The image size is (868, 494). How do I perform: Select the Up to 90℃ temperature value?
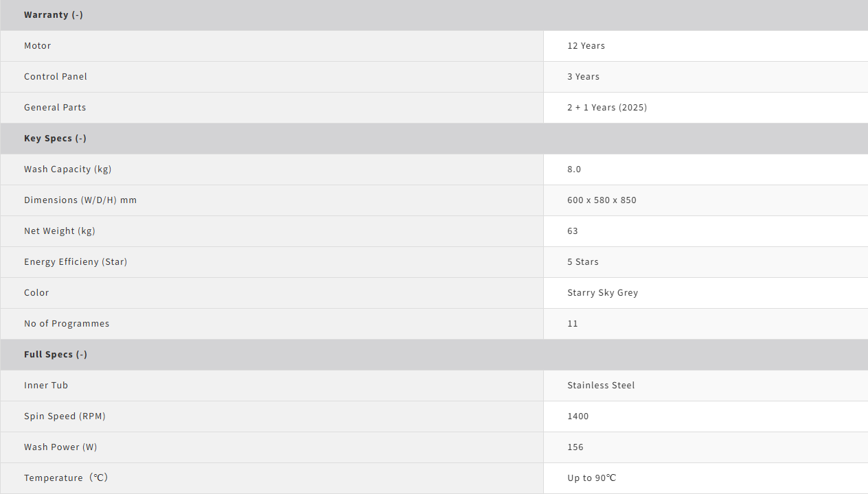(591, 478)
